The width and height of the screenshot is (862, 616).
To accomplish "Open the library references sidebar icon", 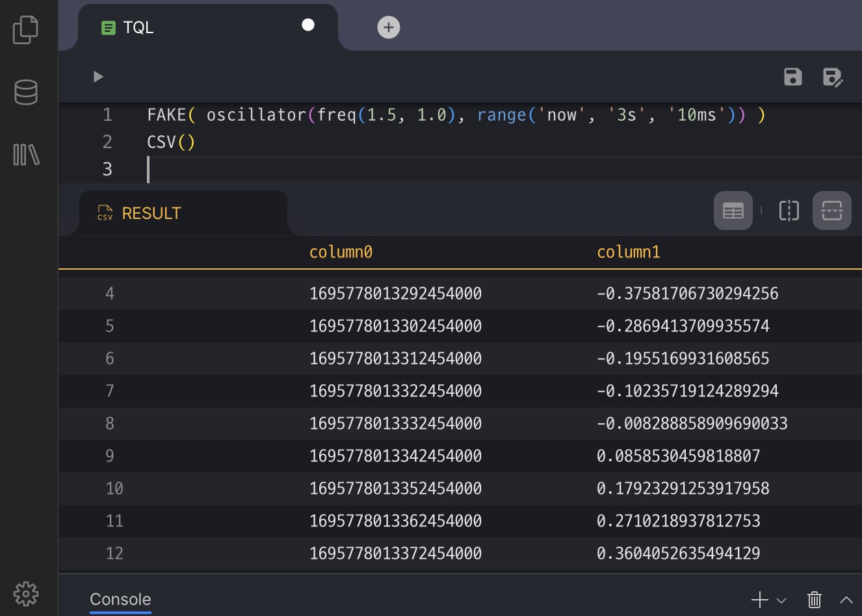I will click(x=26, y=155).
